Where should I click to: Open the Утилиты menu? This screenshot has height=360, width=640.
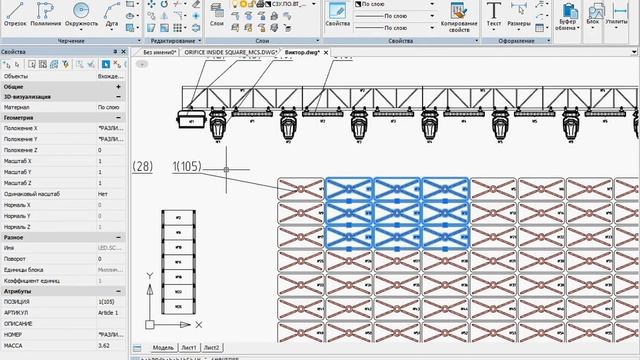[x=616, y=16]
